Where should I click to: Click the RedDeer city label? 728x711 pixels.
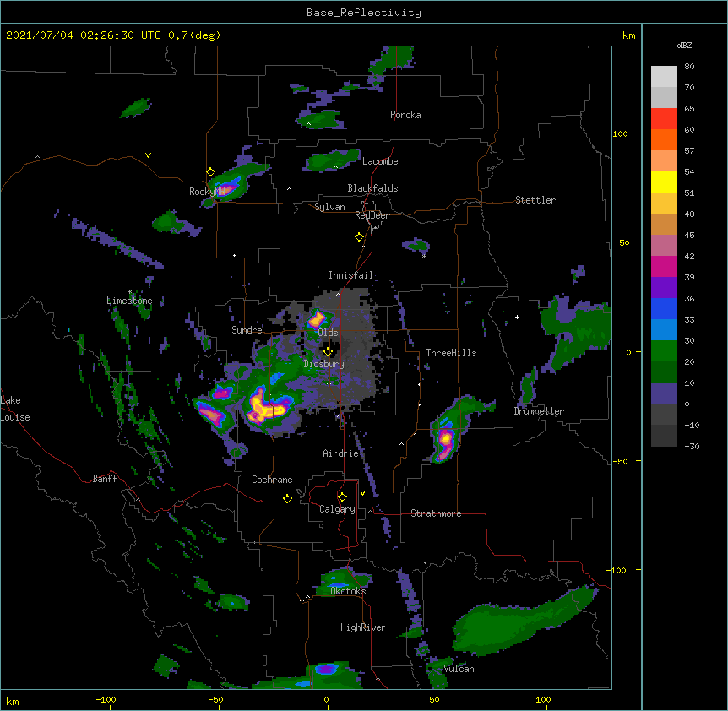(372, 215)
